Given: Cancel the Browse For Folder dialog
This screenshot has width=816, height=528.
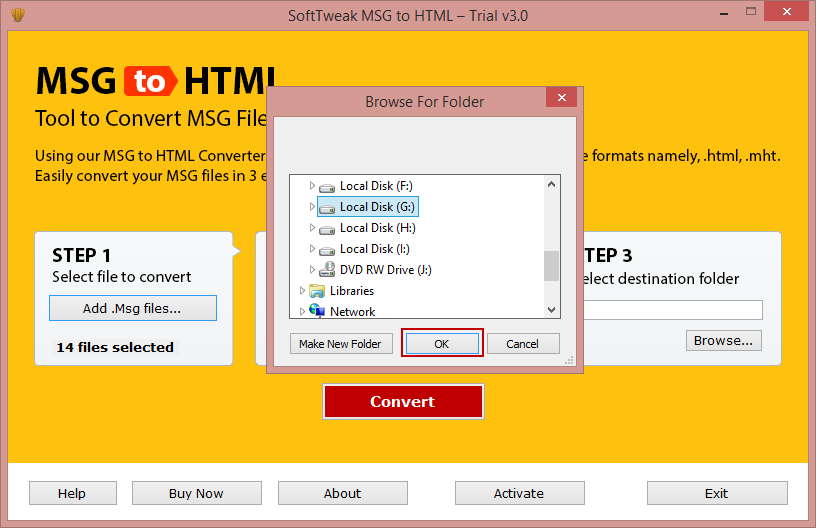Looking at the screenshot, I should coord(523,344).
